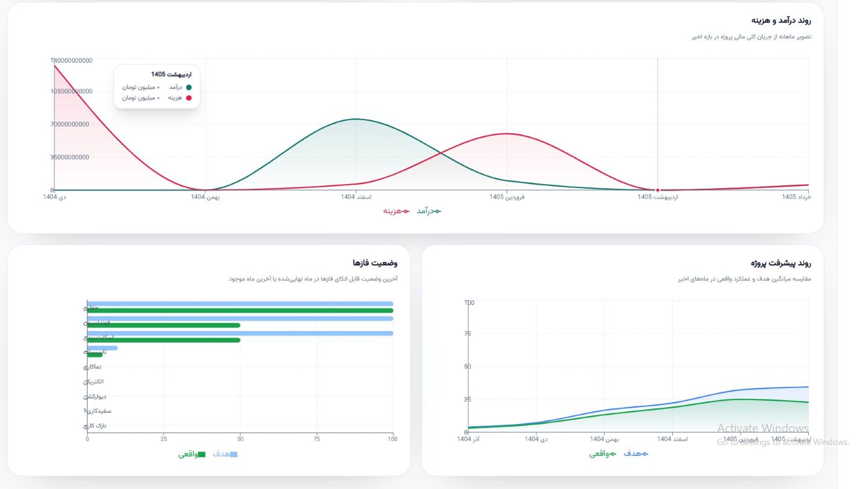Image resolution: width=868 pixels, height=489 pixels.
Task: Click the اسفند 1404 label on progress chart
Action: tap(672, 440)
